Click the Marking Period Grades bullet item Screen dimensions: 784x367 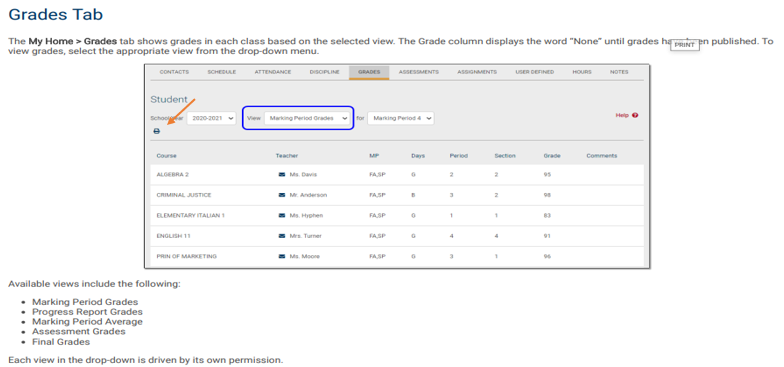tap(85, 302)
